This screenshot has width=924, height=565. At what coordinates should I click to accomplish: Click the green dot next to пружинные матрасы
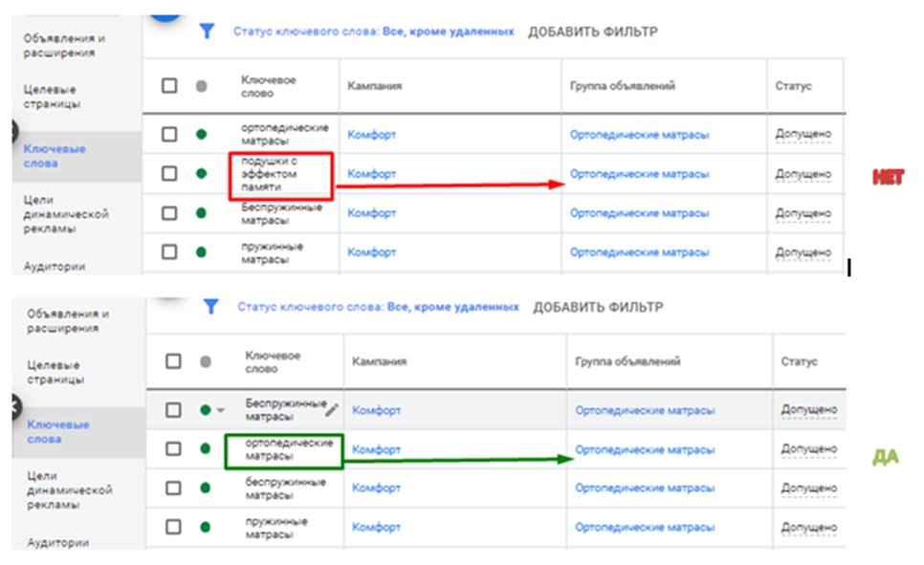pos(200,252)
